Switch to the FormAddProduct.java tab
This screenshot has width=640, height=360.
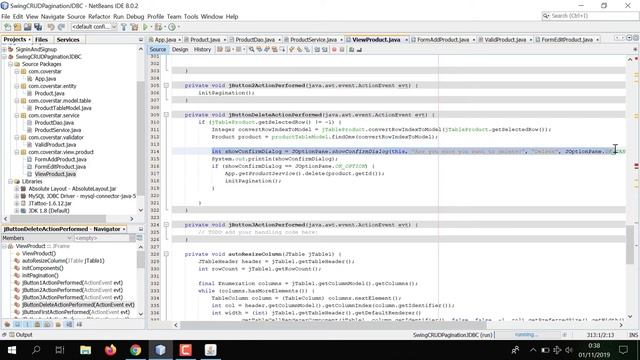(x=443, y=40)
